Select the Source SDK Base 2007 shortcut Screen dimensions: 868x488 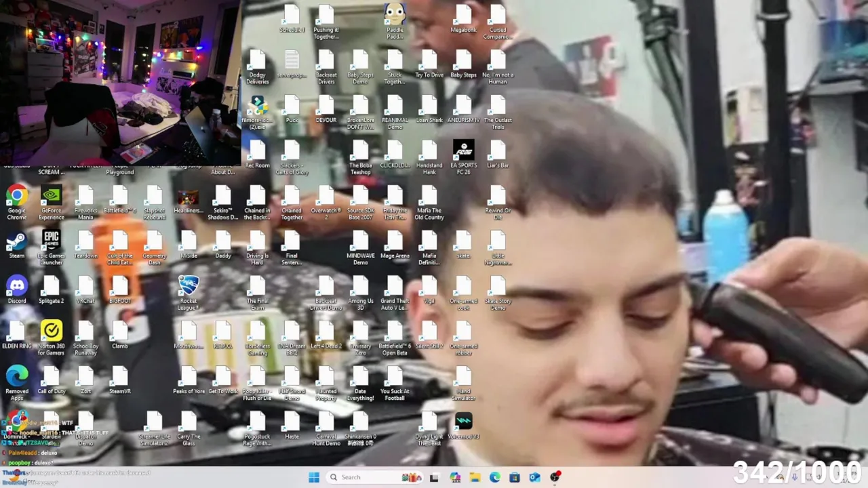click(x=360, y=203)
